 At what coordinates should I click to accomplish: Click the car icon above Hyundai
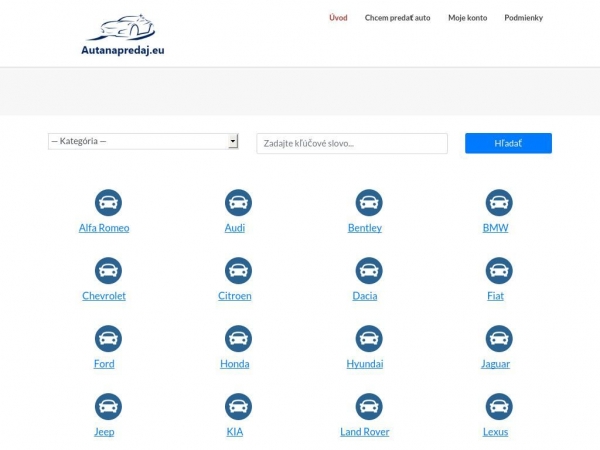coord(369,339)
